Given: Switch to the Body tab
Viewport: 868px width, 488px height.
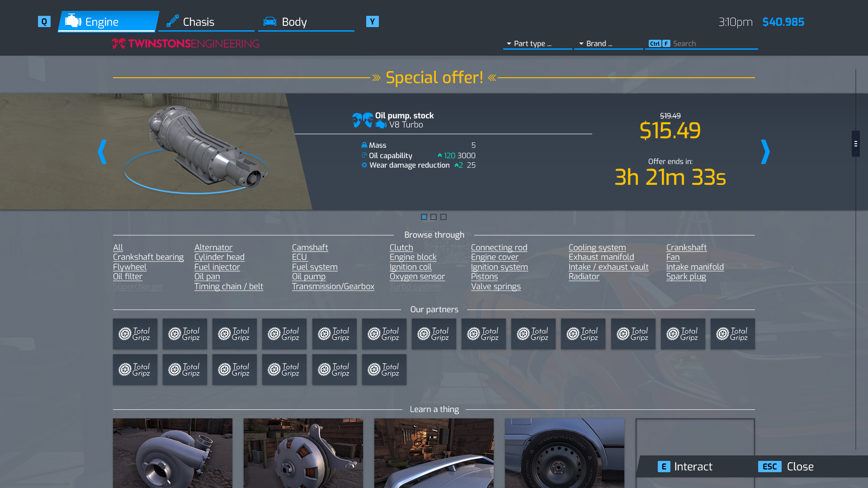Looking at the screenshot, I should (x=306, y=22).
